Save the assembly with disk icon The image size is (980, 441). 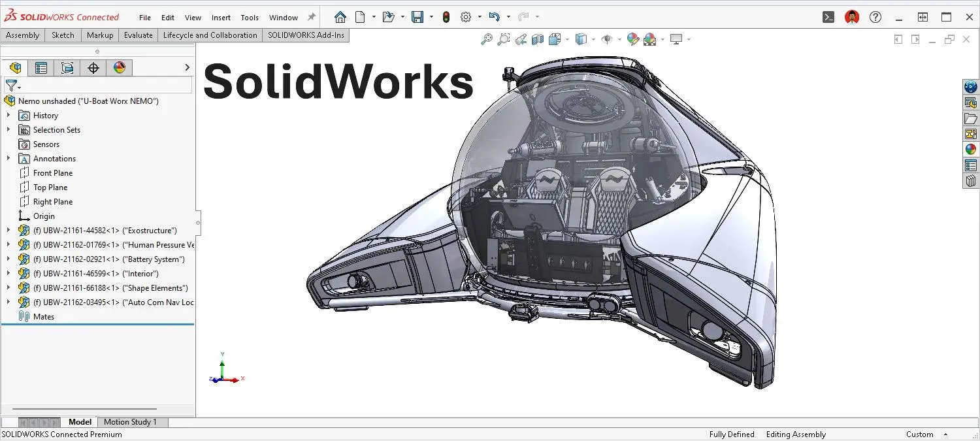pyautogui.click(x=417, y=17)
